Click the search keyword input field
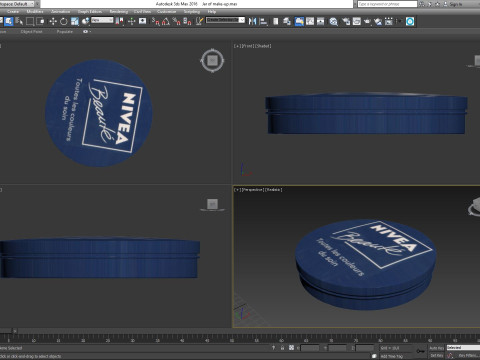Viewport: 480px width, 360px height. click(x=387, y=4)
